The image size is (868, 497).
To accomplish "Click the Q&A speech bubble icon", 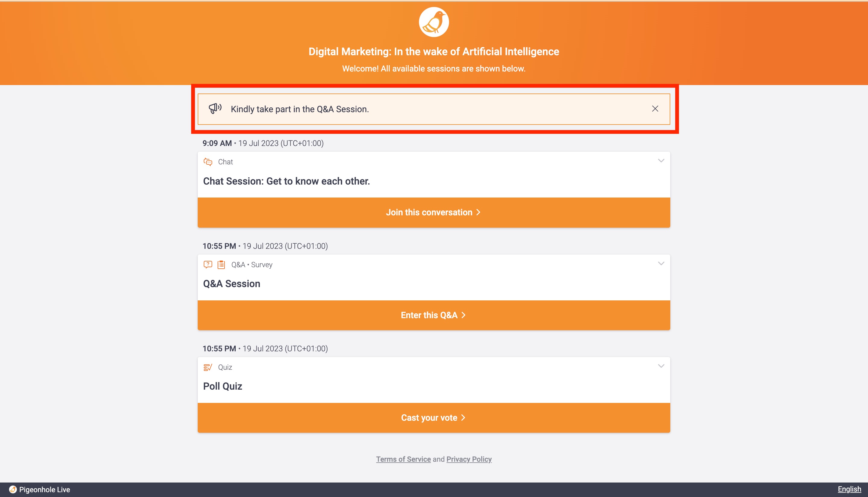I will click(x=208, y=264).
